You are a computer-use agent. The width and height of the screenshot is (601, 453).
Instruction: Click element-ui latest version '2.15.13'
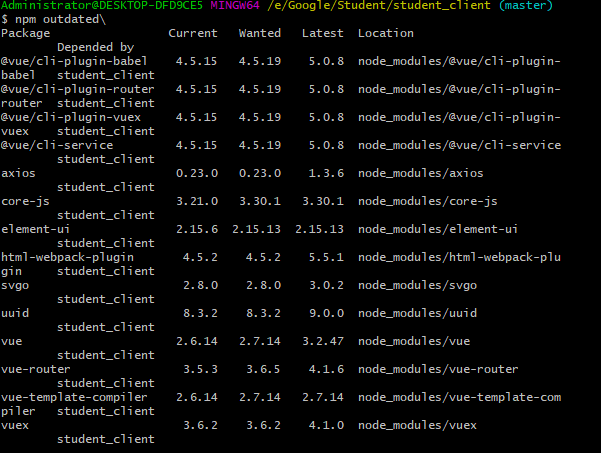tap(319, 229)
